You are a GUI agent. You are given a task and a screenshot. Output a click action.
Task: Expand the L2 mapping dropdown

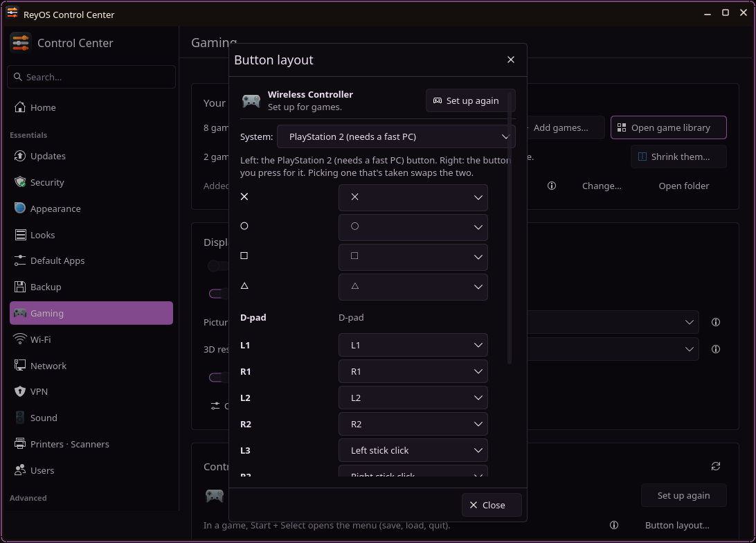click(x=413, y=398)
